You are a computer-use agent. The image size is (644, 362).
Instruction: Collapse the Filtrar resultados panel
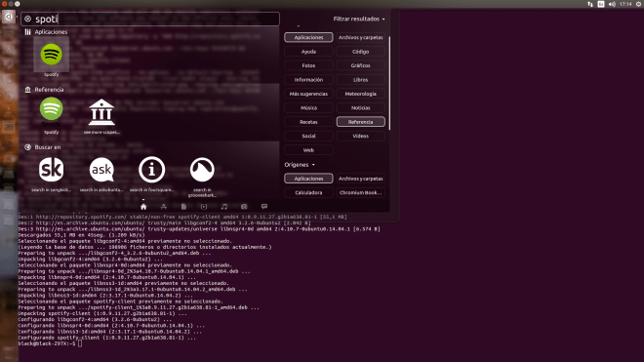pos(359,19)
